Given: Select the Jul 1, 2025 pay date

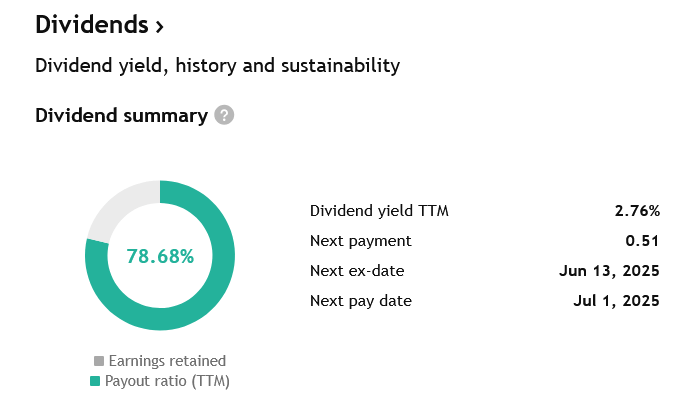Looking at the screenshot, I should [616, 301].
